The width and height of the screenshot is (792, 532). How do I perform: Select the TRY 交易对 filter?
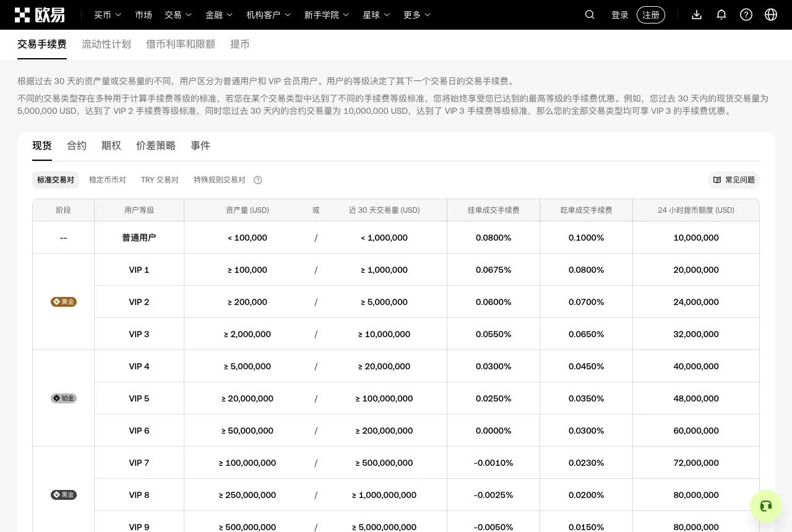[160, 180]
